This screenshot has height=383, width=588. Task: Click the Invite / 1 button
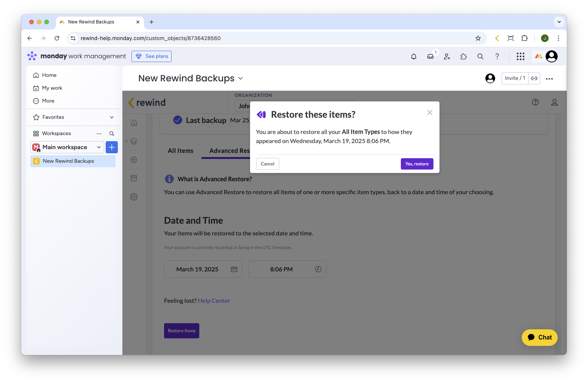tap(515, 78)
